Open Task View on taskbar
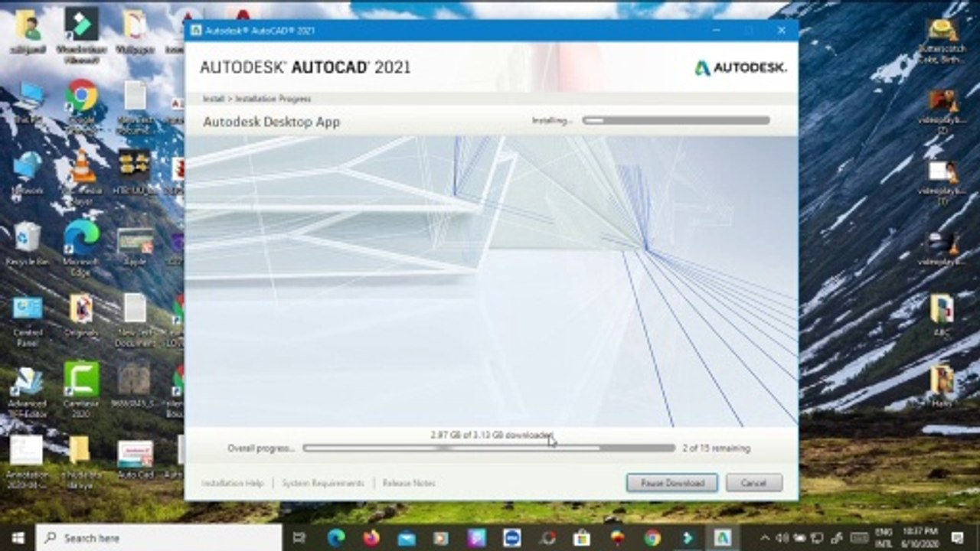Screen dimensions: 980x551 (299, 538)
